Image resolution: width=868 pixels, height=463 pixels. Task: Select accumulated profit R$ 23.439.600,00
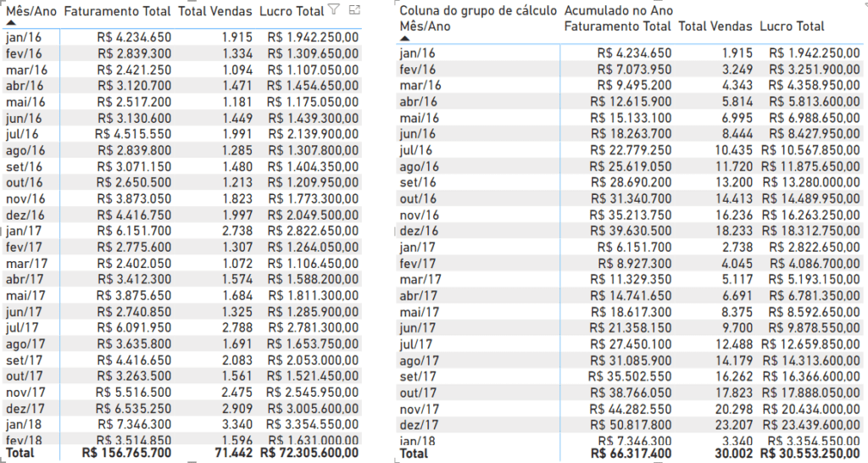click(811, 425)
